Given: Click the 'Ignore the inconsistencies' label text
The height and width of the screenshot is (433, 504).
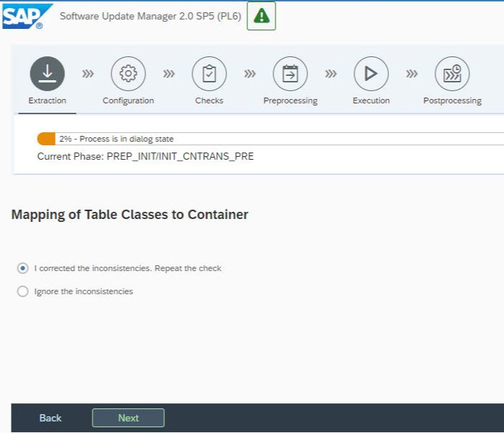Looking at the screenshot, I should (x=84, y=291).
